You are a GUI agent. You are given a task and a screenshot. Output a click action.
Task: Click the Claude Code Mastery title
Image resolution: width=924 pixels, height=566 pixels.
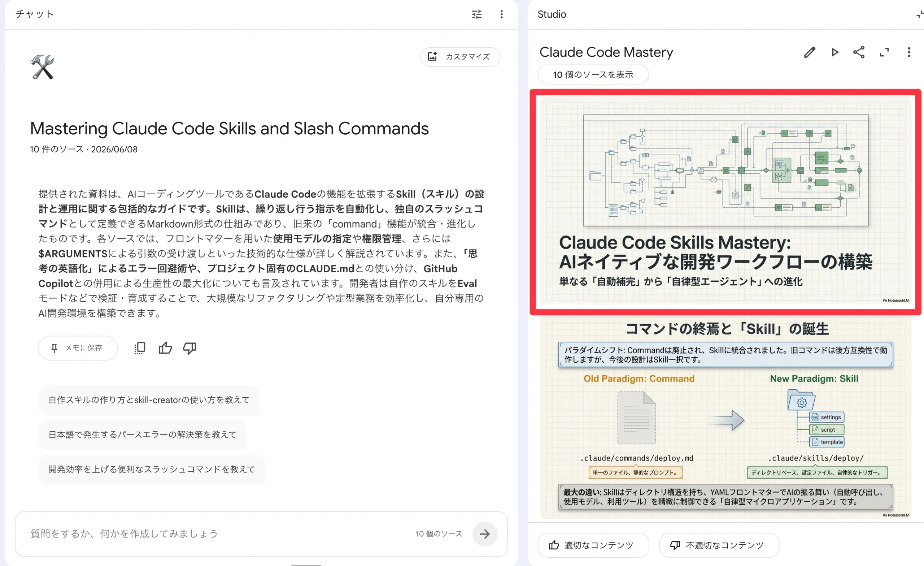[606, 52]
